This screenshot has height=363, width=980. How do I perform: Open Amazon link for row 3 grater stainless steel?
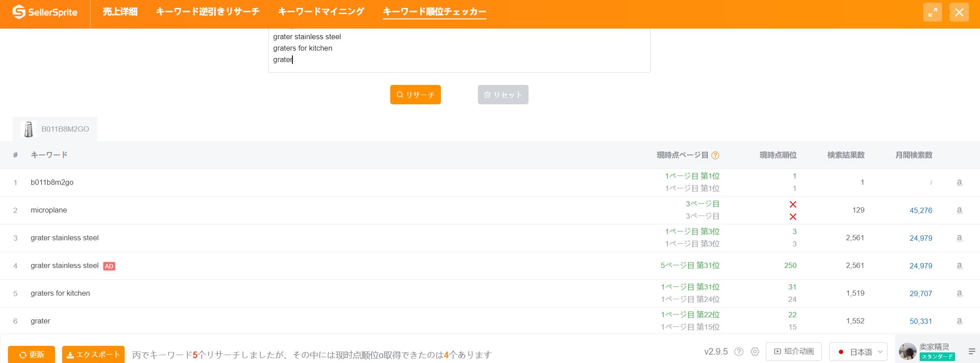point(959,238)
